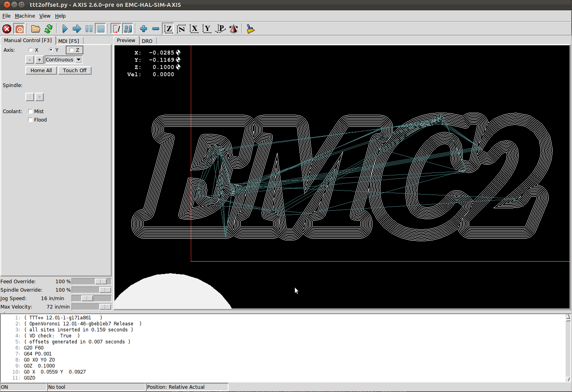
Task: Run the program with play icon
Action: click(x=65, y=29)
